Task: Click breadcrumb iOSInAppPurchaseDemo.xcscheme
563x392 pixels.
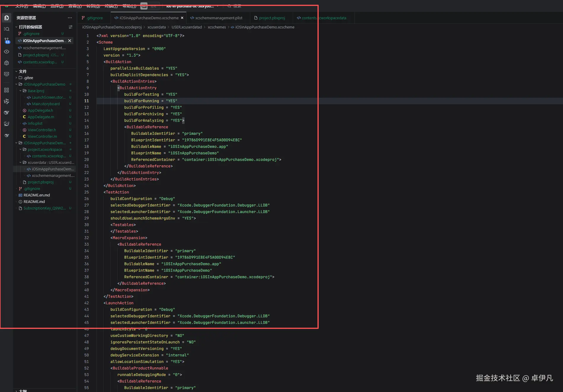Action: click(265, 27)
